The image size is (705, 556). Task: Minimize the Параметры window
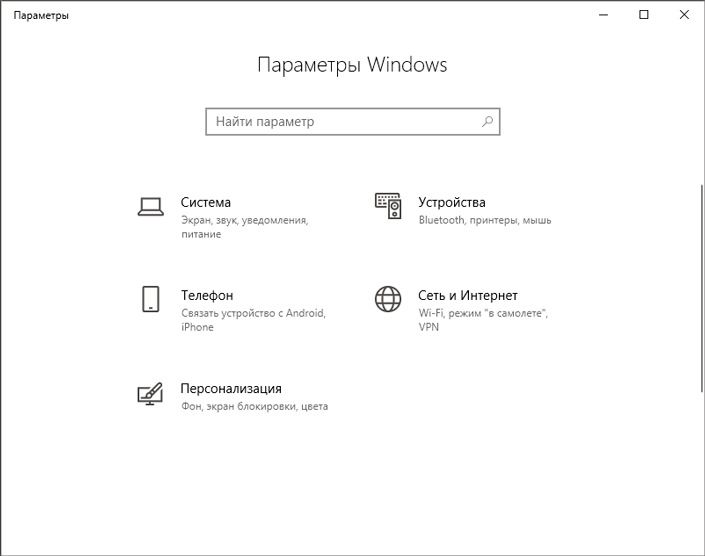coord(603,15)
